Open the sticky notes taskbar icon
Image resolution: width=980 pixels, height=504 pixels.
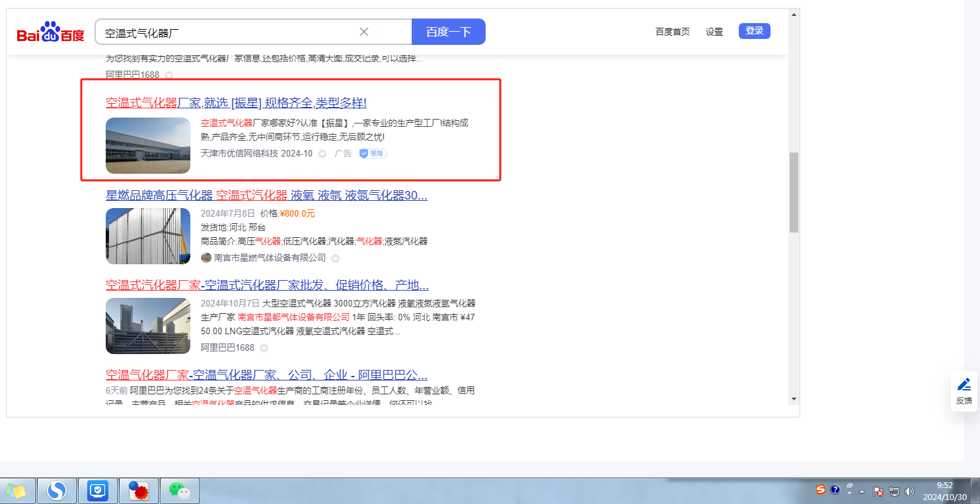click(x=16, y=491)
